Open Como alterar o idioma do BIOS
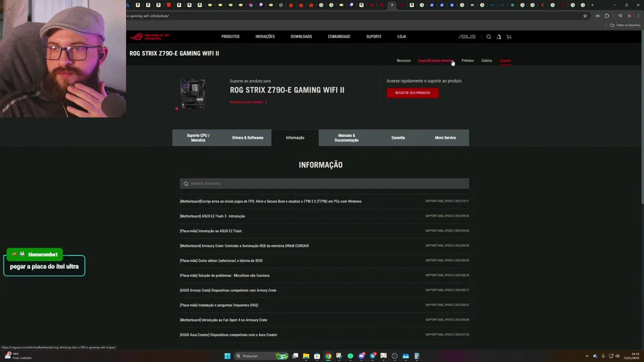 coord(221,261)
